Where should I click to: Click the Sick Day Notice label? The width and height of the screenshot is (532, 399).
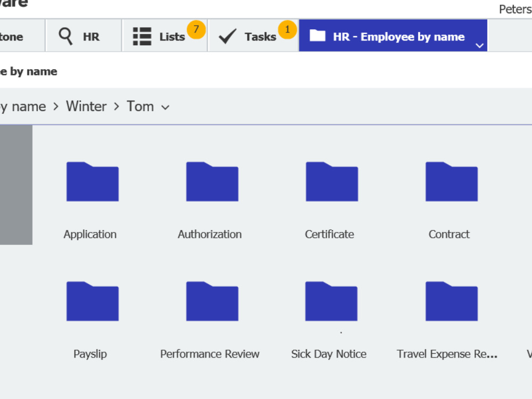[329, 354]
